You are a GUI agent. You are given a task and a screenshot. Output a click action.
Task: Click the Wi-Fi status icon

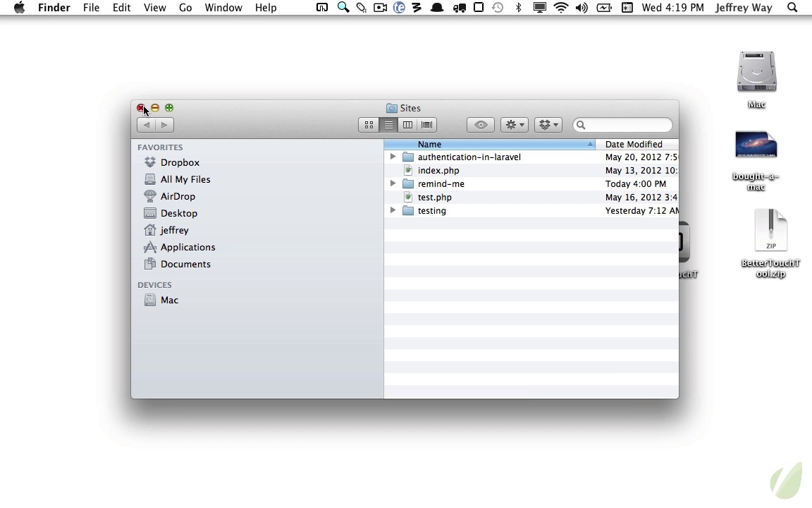561,8
